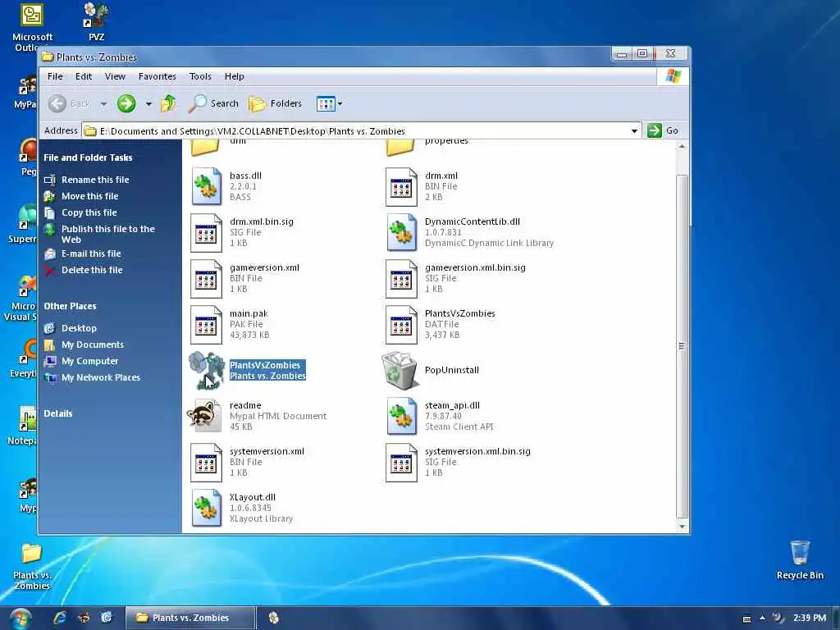Open Back button history dropdown
Image resolution: width=840 pixels, height=630 pixels.
103,104
